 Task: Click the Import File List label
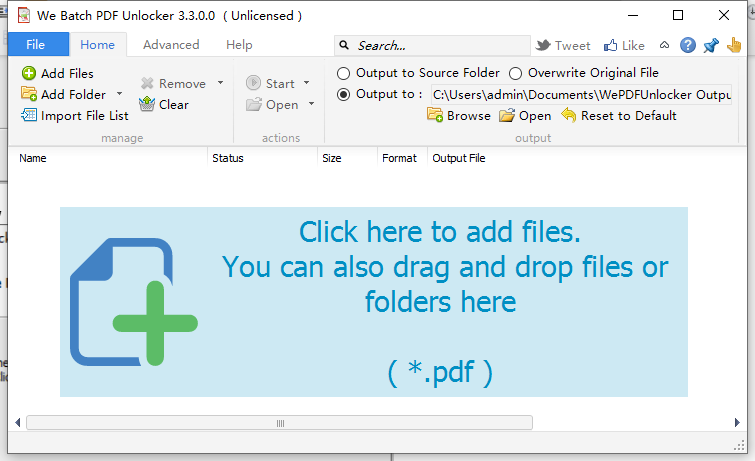[x=85, y=116]
